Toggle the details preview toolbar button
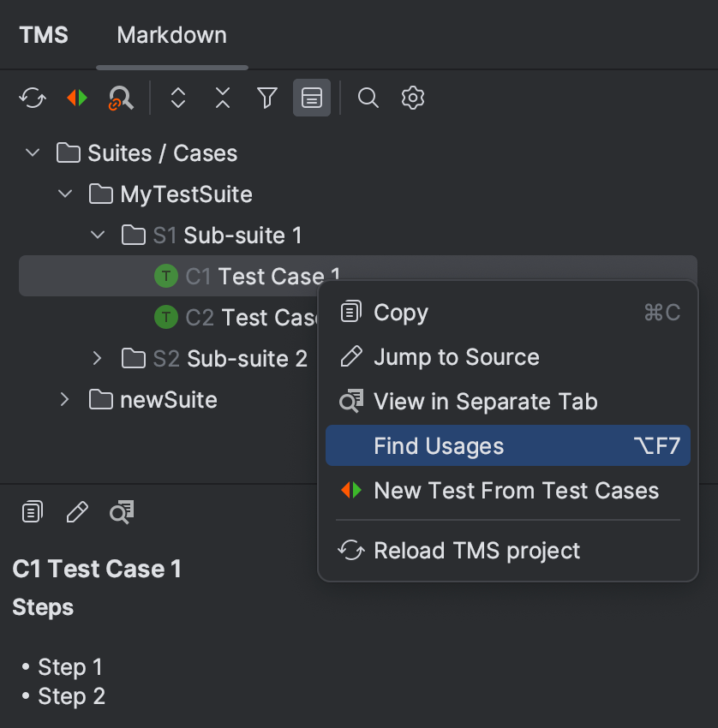718x728 pixels. click(x=312, y=98)
